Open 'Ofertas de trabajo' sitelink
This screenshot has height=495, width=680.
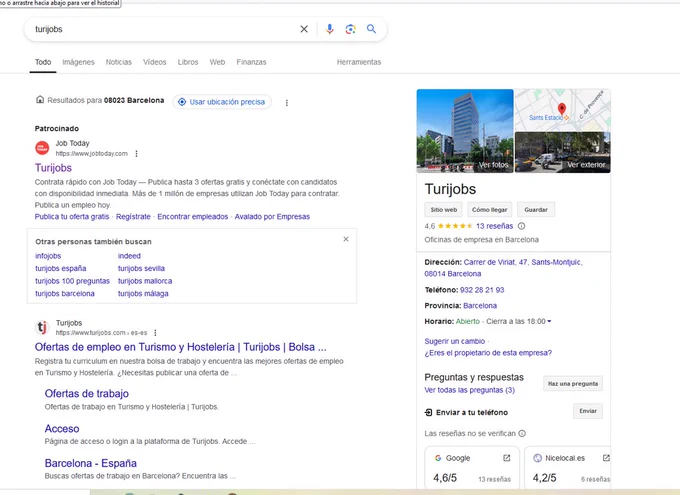coord(87,393)
